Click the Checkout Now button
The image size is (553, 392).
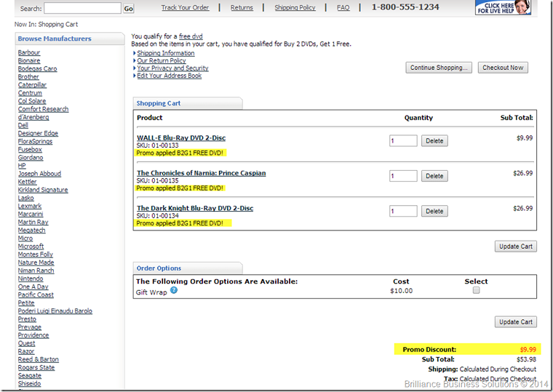coord(503,68)
